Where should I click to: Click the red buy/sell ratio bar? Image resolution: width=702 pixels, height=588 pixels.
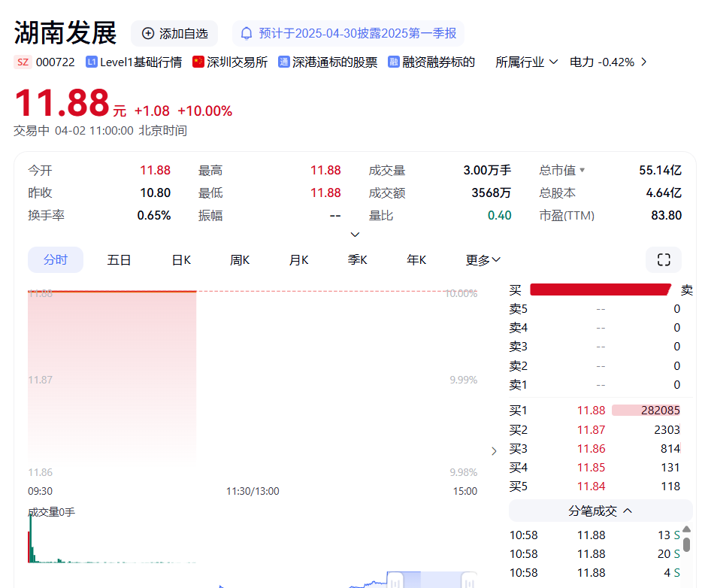601,289
